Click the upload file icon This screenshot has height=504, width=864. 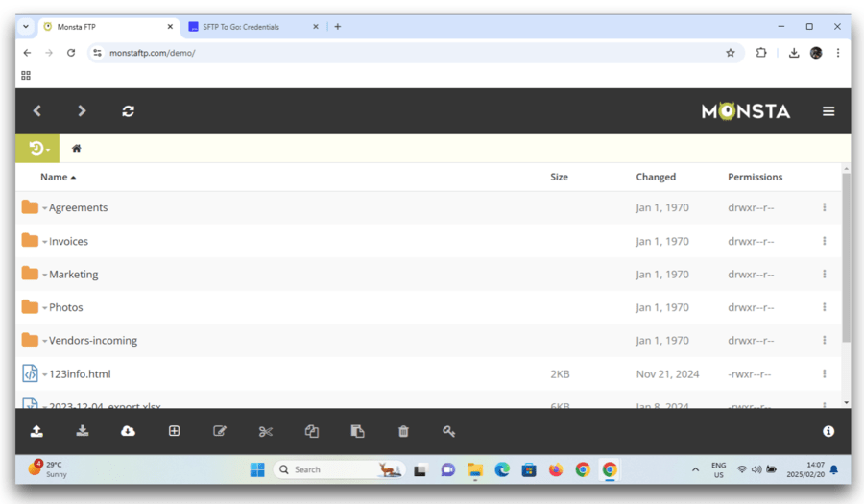coord(36,431)
